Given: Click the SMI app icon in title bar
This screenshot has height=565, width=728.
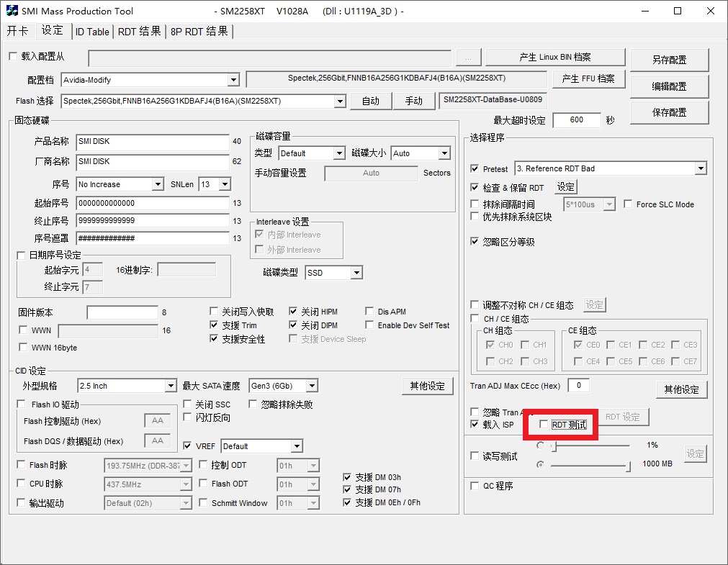Looking at the screenshot, I should coord(12,12).
